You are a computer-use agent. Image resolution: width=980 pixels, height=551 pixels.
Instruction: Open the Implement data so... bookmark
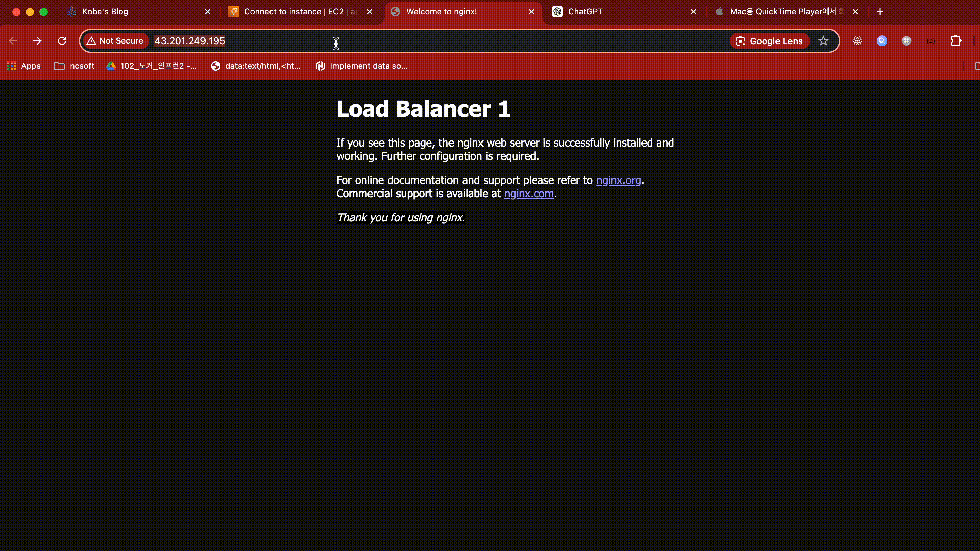pos(361,66)
